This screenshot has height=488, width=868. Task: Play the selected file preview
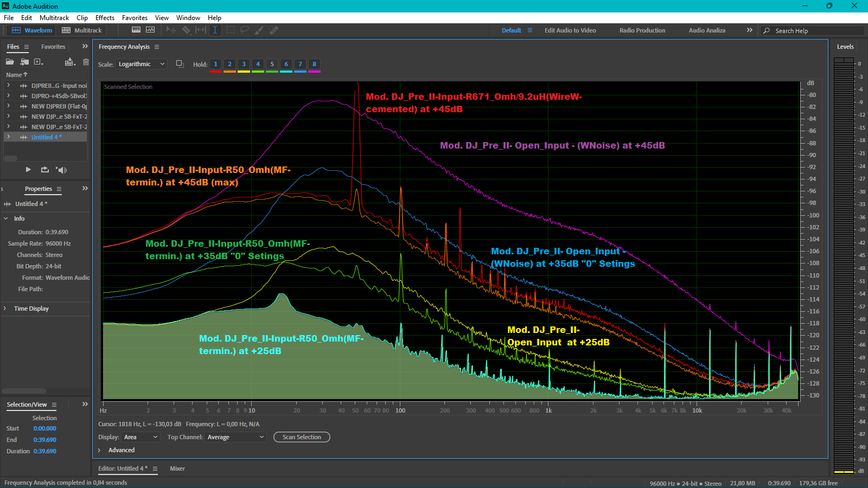28,170
